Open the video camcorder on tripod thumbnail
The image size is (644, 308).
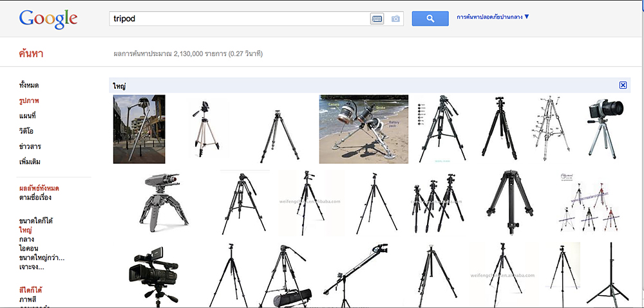[x=153, y=276]
